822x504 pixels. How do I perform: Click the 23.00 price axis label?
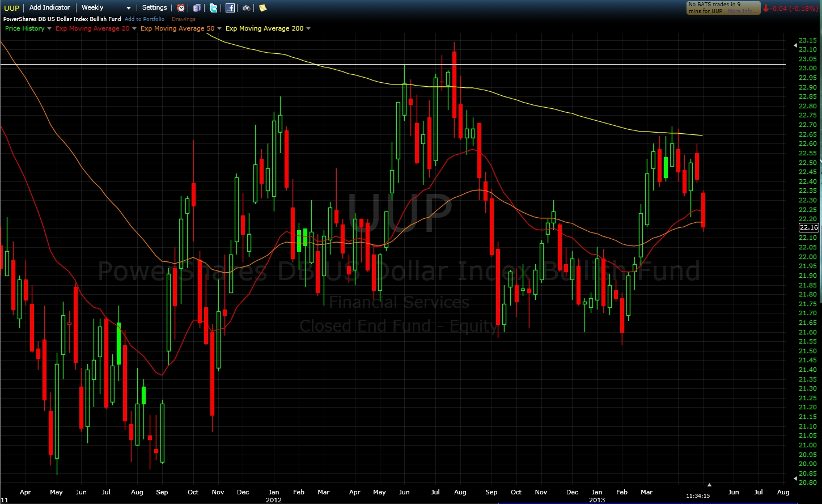pos(808,68)
